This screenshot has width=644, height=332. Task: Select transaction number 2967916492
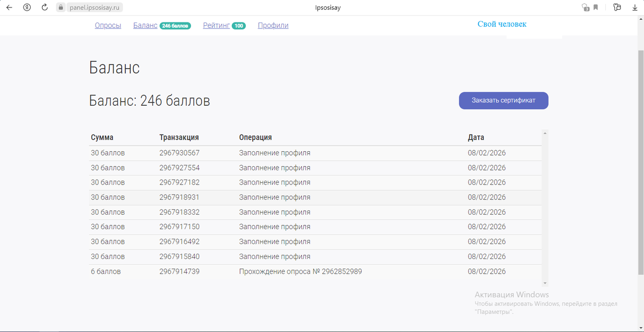pos(179,242)
